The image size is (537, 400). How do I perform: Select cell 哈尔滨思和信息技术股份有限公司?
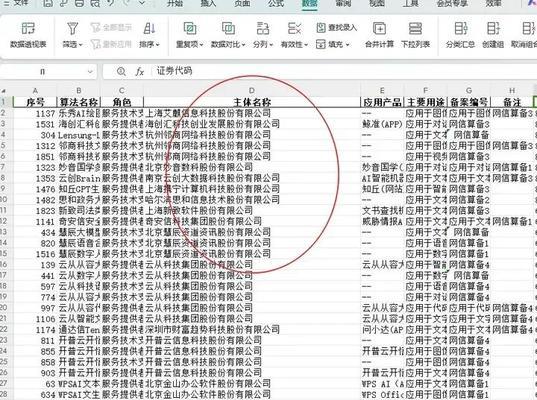click(252, 200)
